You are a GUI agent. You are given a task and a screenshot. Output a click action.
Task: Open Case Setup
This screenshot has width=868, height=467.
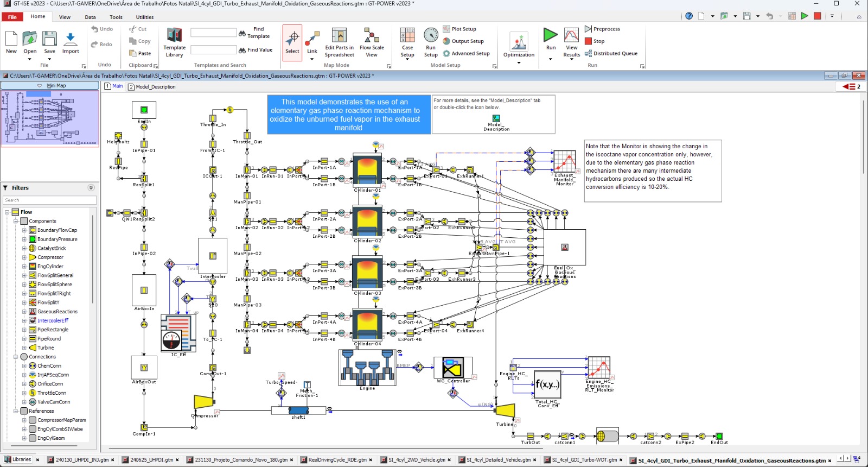(x=407, y=42)
